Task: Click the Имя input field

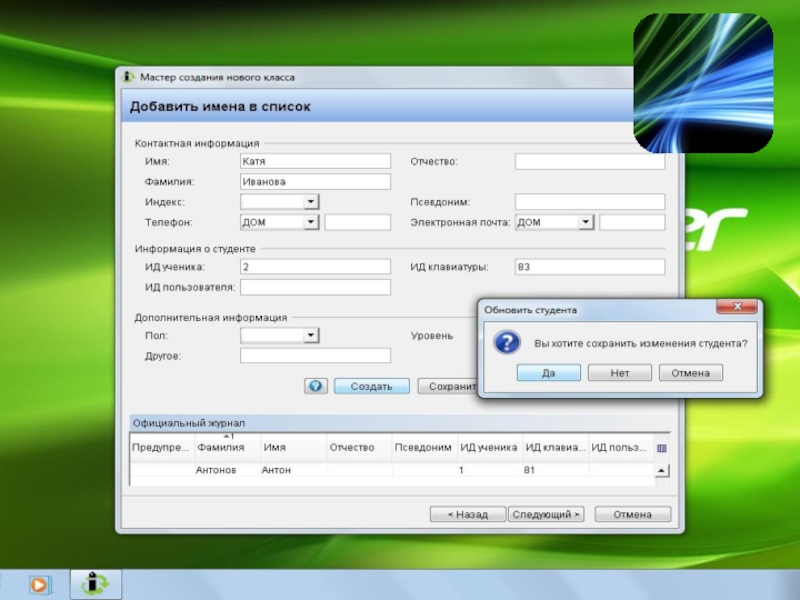Action: click(x=315, y=161)
